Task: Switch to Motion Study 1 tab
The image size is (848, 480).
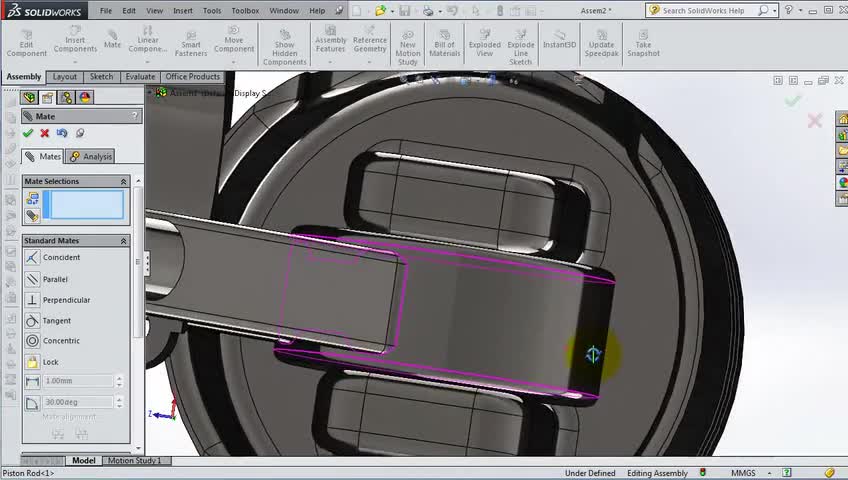Action: 134,461
